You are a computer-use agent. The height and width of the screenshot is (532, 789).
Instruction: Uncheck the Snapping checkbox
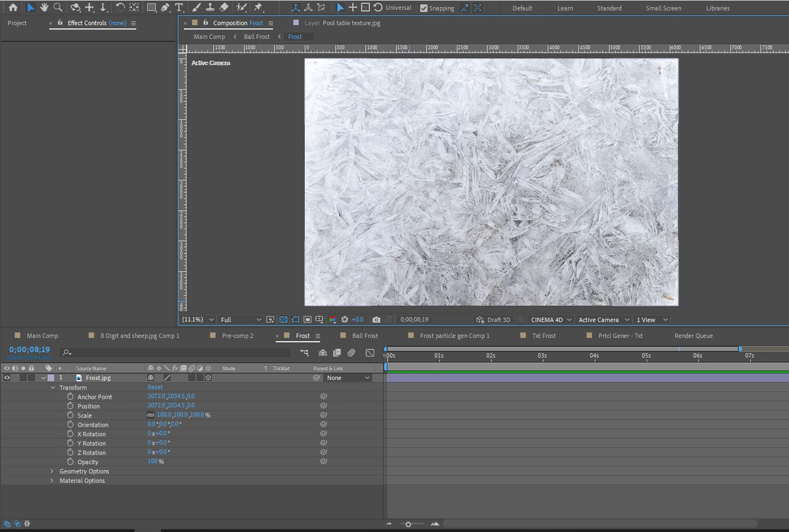pos(424,8)
